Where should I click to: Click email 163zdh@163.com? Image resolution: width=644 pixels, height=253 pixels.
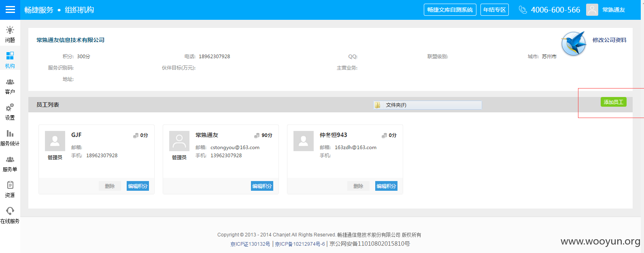point(356,148)
